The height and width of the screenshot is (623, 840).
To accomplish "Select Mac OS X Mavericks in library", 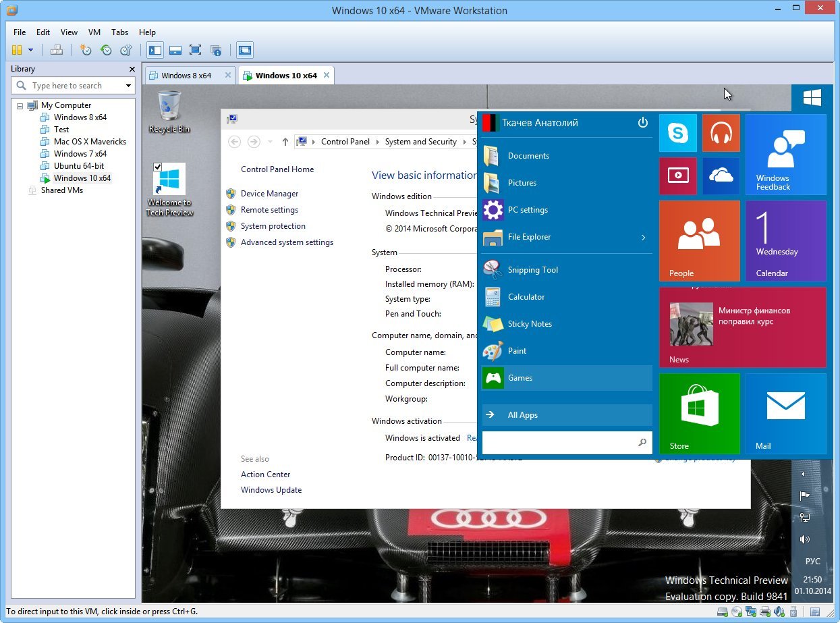I will tap(90, 142).
